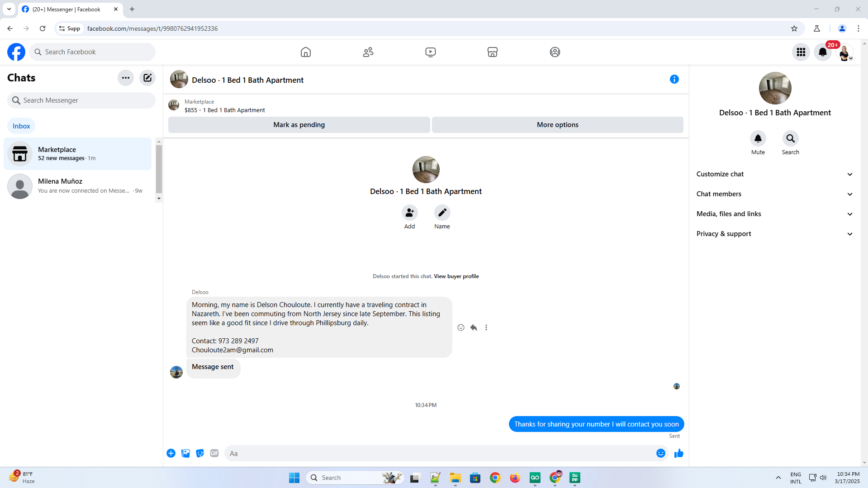Open more actions for Delsoo's message
The image size is (868, 488).
click(486, 327)
